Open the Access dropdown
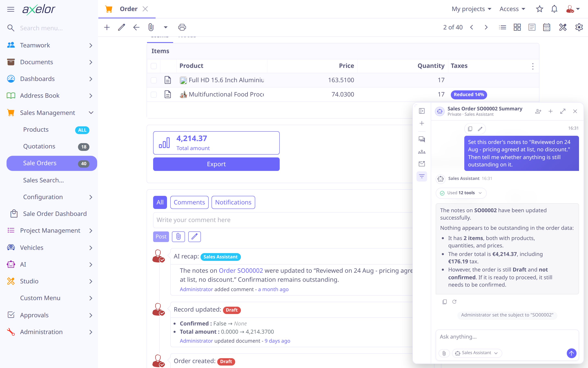The image size is (588, 368). pyautogui.click(x=512, y=9)
